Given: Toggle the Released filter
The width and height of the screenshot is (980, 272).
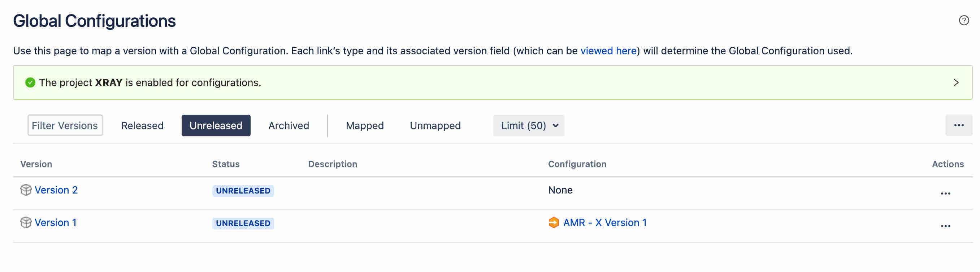Looking at the screenshot, I should (x=142, y=126).
